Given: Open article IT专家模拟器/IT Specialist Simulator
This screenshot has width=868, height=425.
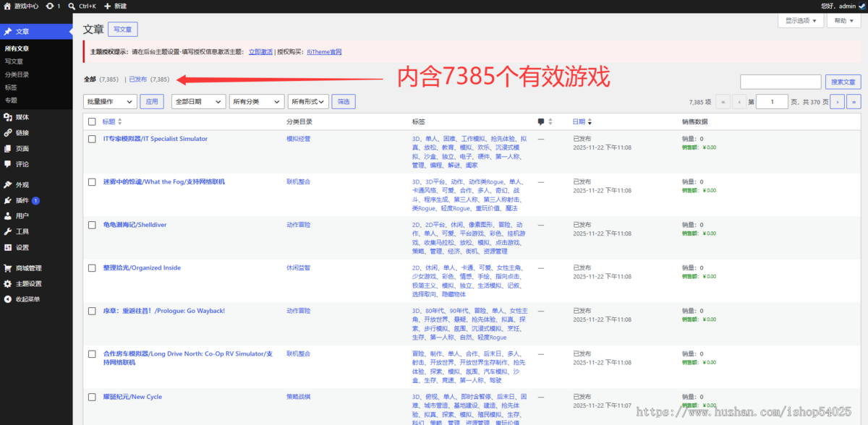Looking at the screenshot, I should (156, 139).
